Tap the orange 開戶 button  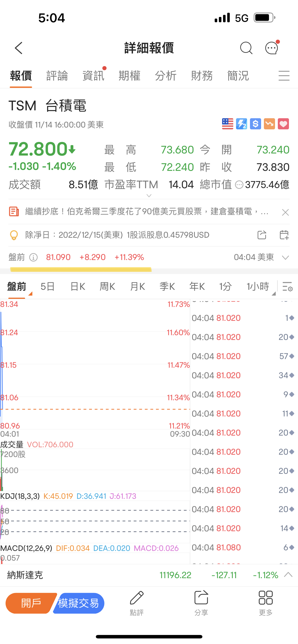tap(31, 603)
